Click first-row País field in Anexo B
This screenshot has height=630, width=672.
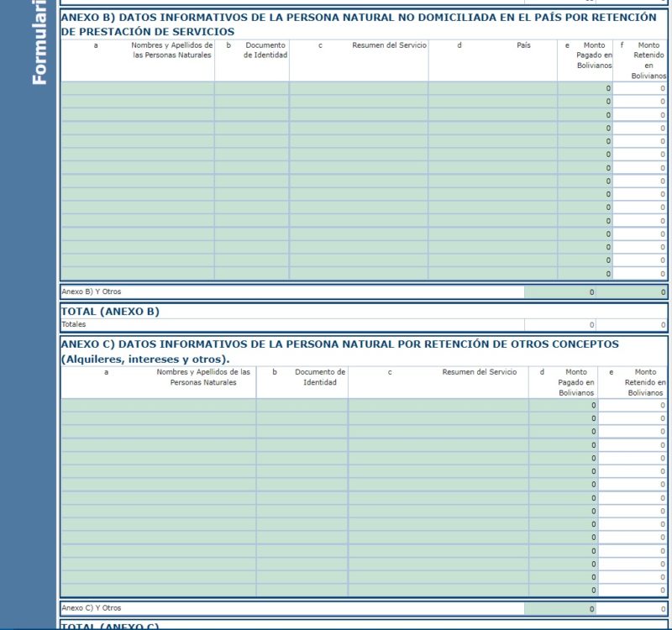(493, 88)
